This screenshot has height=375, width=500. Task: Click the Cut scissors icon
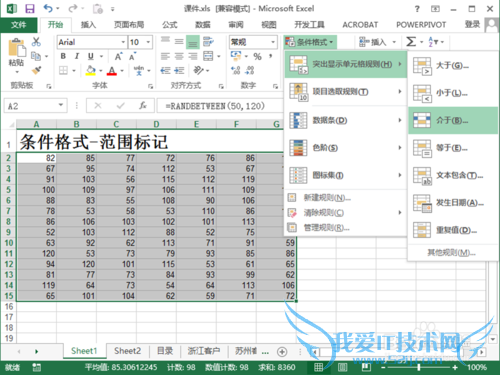click(36, 42)
